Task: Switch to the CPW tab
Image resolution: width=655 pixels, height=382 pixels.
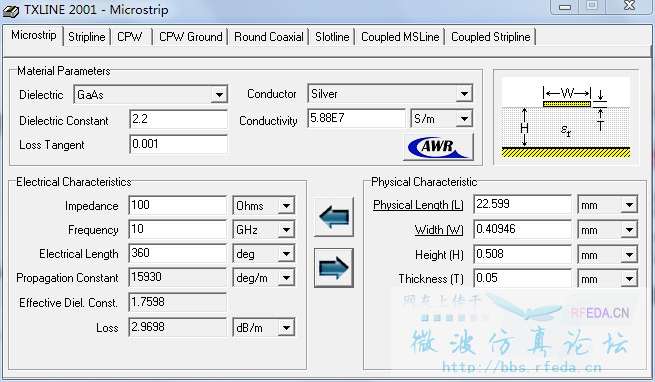Action: click(129, 37)
